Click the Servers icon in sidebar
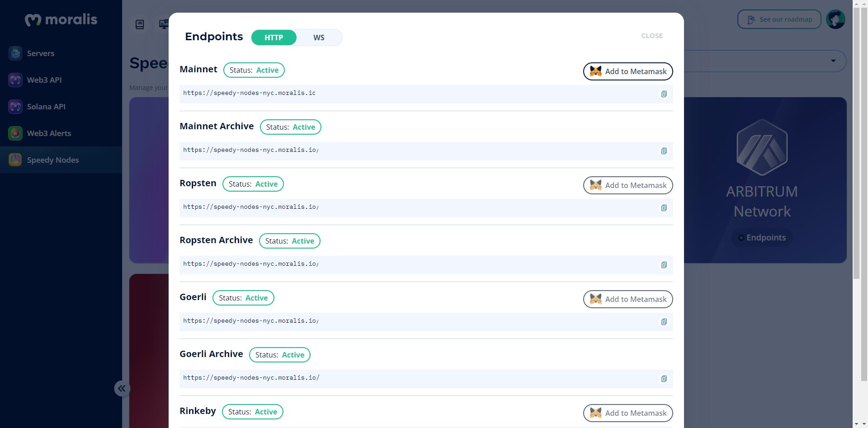The image size is (868, 428). [15, 53]
